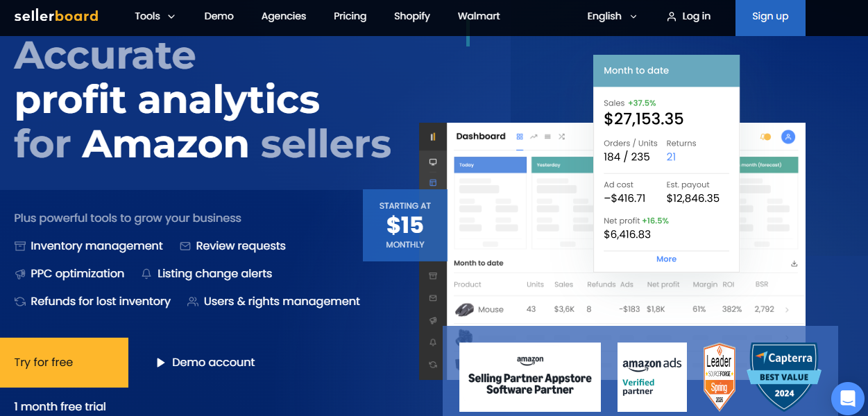The image size is (868, 416).
Task: Click the refresh icon in dark sidebar
Action: [433, 364]
